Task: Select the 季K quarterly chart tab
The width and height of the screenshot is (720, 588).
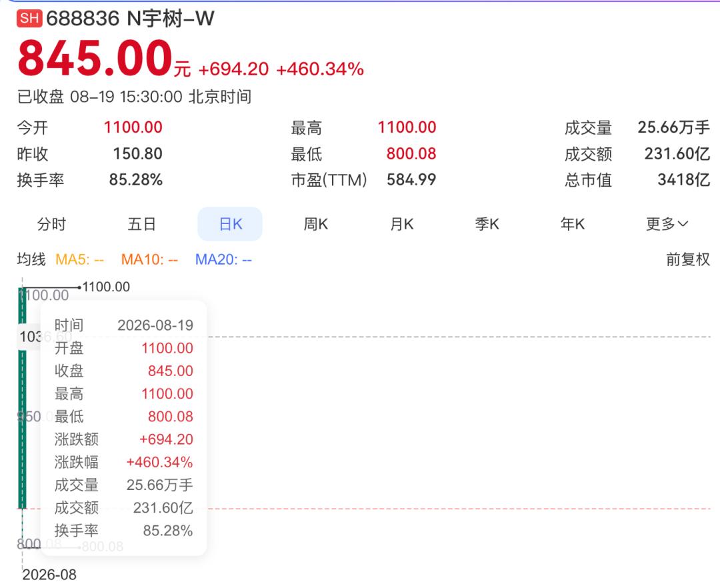Action: [x=487, y=224]
